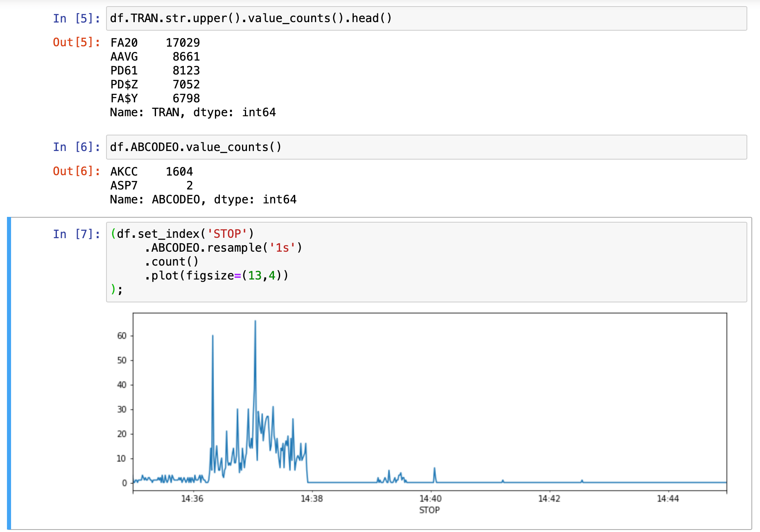Select the Out[6]: prompt label
Viewport: 760px width, 532px height.
(x=77, y=171)
